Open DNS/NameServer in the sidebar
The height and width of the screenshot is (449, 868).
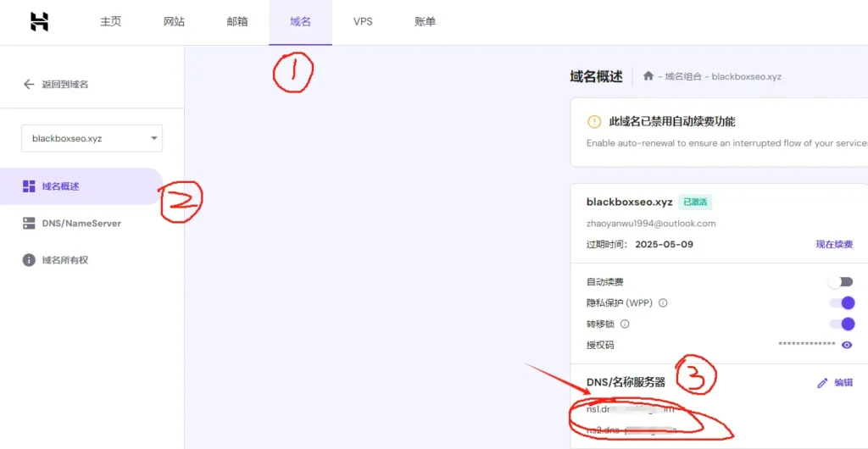coord(81,224)
